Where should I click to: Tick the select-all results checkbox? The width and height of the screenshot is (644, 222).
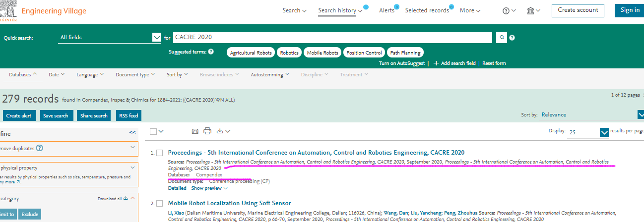(x=153, y=131)
